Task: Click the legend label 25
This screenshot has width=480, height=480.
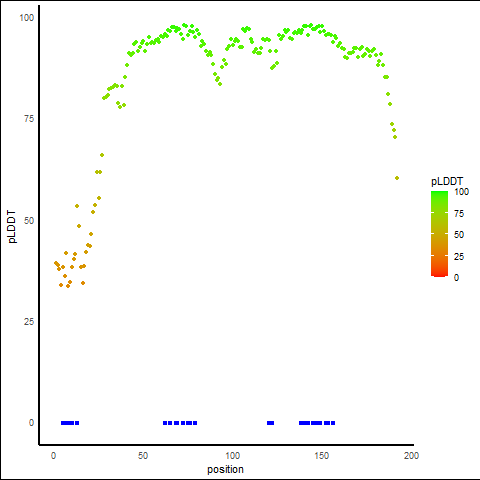Action: (x=459, y=257)
